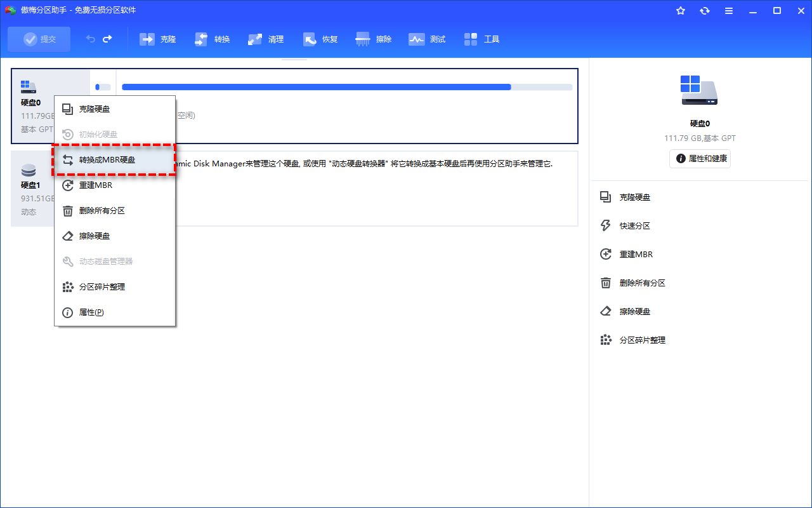
Task: Choose 属性(P) in the context menu
Action: 91,312
